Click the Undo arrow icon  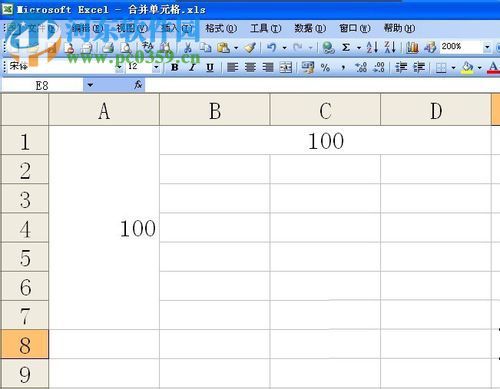(x=272, y=48)
